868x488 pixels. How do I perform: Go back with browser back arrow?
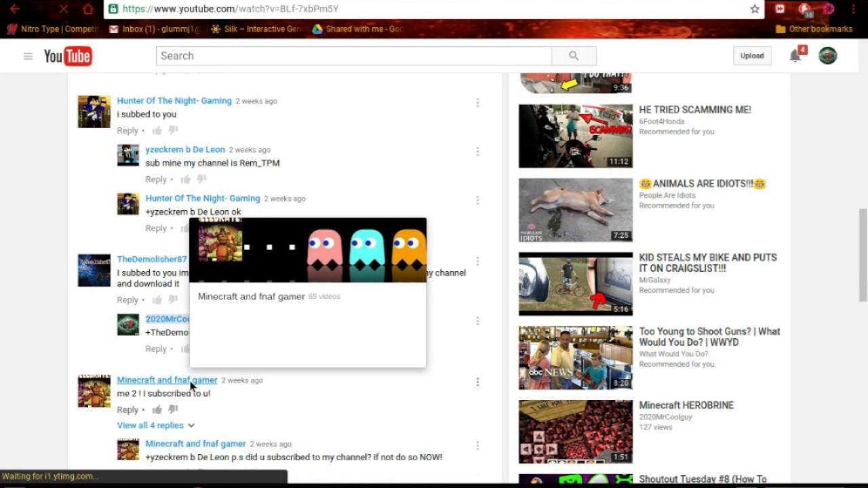click(x=14, y=9)
